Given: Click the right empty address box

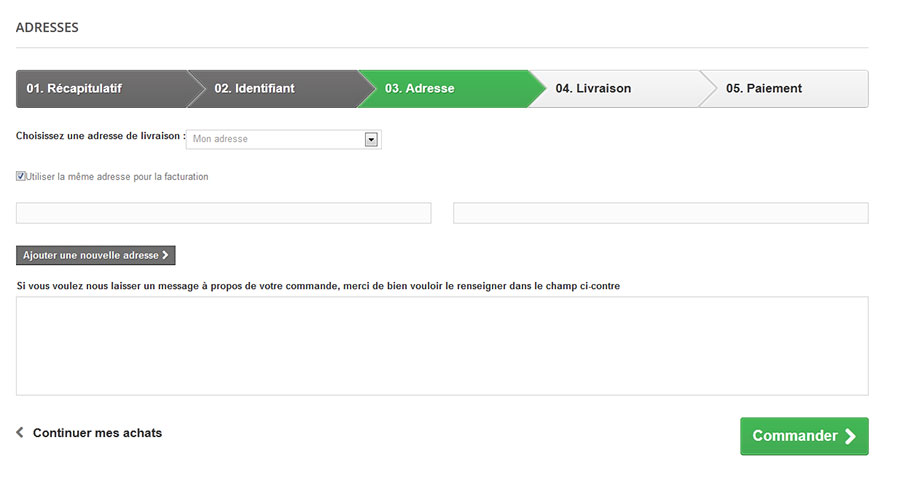Looking at the screenshot, I should click(x=661, y=213).
